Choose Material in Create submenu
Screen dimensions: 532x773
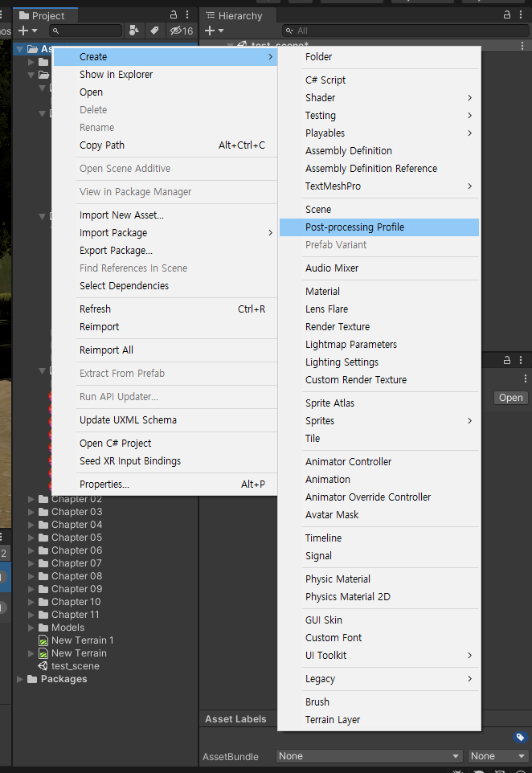(379, 292)
